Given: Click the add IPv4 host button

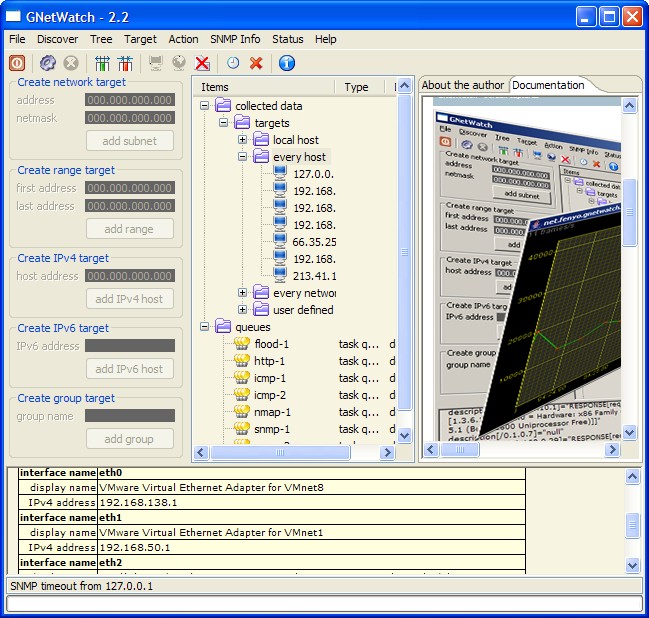Looking at the screenshot, I should click(130, 299).
